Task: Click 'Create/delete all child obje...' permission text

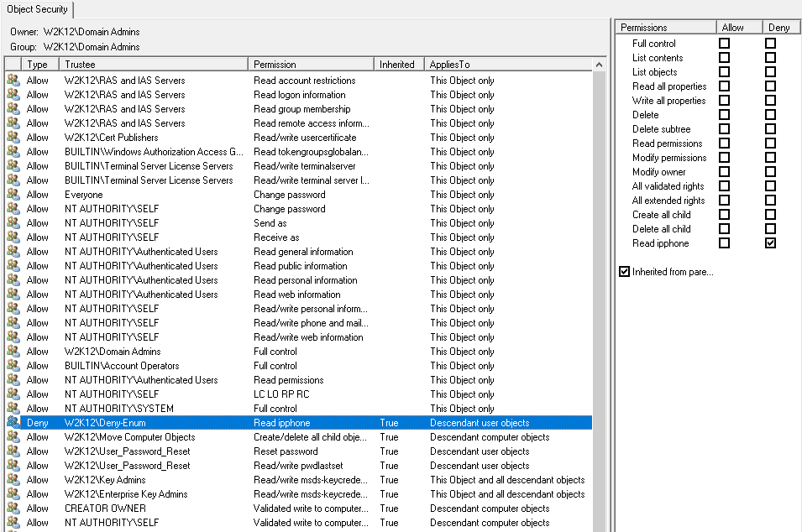Action: (x=310, y=437)
